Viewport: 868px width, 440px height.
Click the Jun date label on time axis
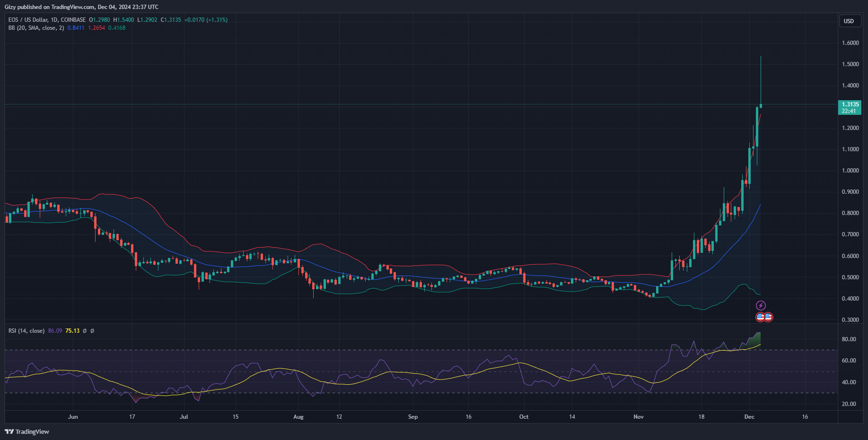73,417
